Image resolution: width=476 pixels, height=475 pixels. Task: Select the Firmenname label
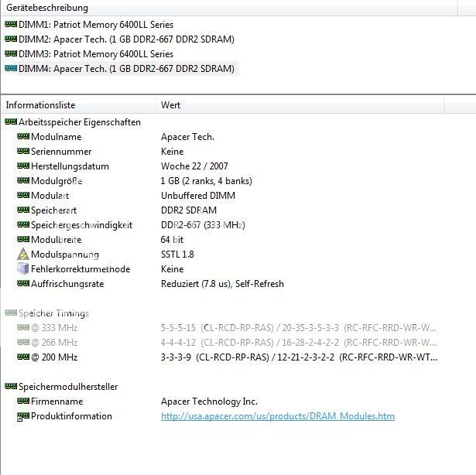click(x=57, y=402)
